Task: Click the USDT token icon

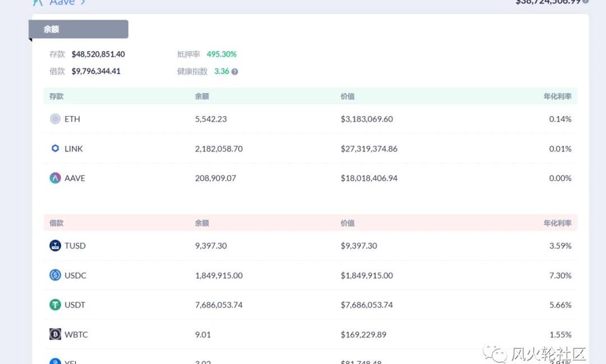Action: click(55, 305)
